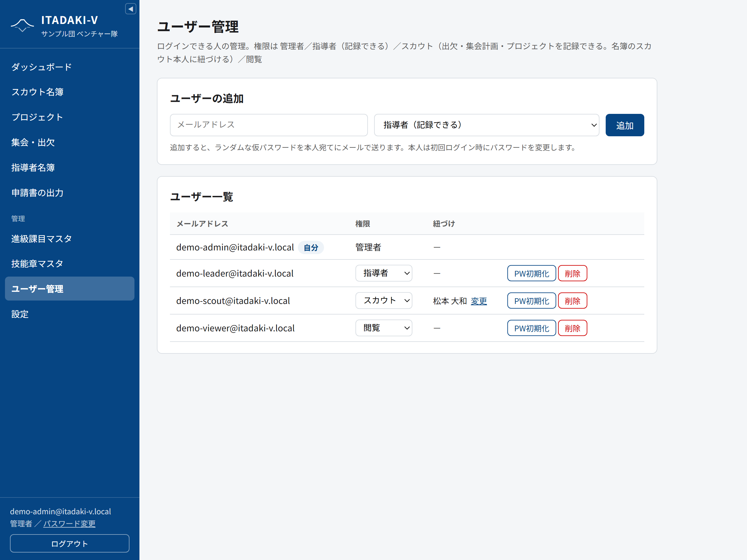The width and height of the screenshot is (747, 560).
Task: Click the 松本 大和 linked name
Action: (450, 301)
